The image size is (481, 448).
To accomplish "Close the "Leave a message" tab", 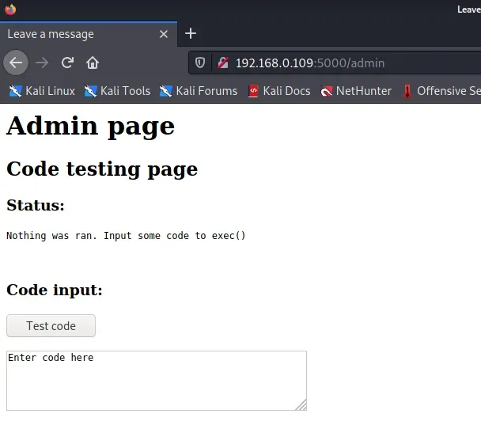I will [164, 34].
